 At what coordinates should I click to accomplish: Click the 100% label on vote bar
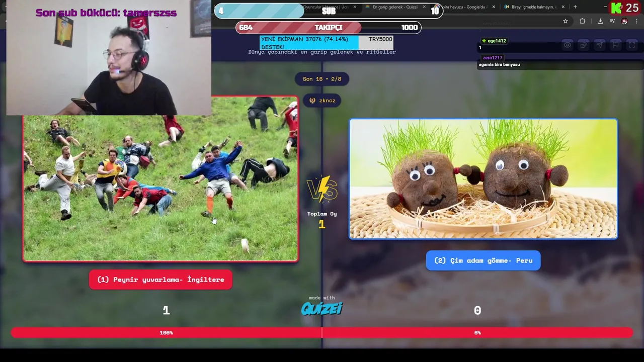click(x=166, y=332)
